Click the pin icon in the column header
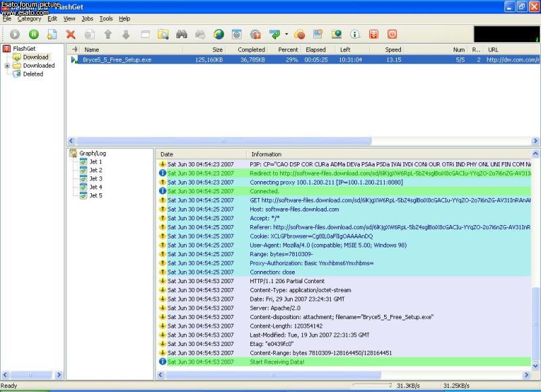Image resolution: width=541 pixels, height=392 pixels. (74, 49)
